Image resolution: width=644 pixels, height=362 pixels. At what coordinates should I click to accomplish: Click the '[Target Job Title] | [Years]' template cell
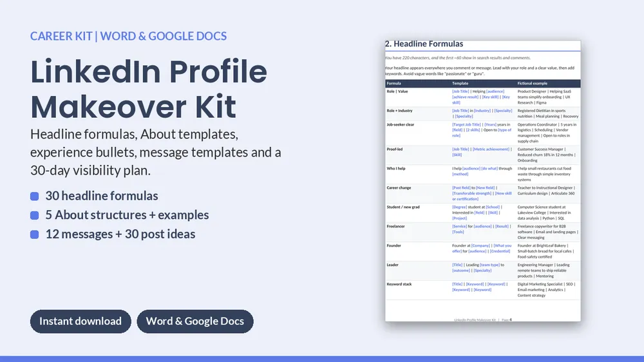pyautogui.click(x=482, y=130)
